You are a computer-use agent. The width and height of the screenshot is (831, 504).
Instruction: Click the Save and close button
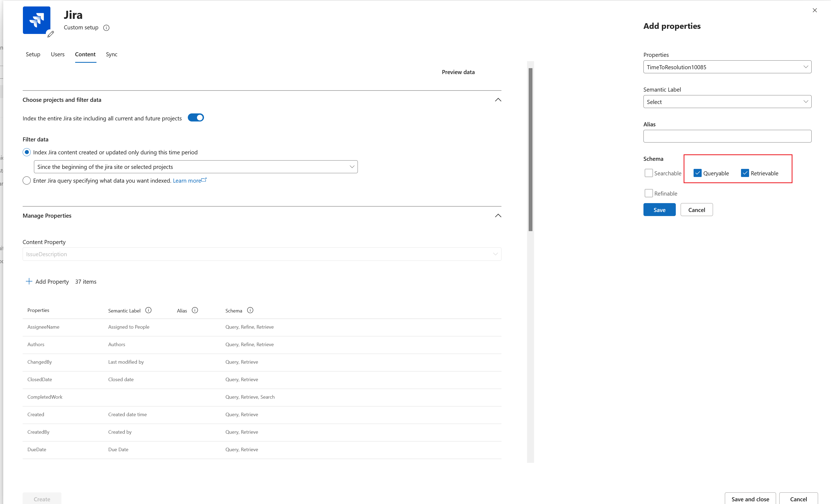pyautogui.click(x=750, y=499)
